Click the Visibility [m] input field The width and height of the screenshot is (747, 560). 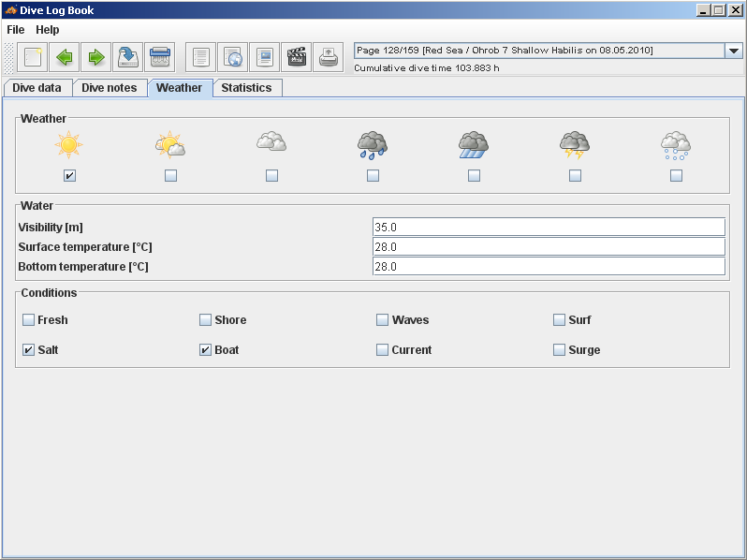click(x=549, y=227)
